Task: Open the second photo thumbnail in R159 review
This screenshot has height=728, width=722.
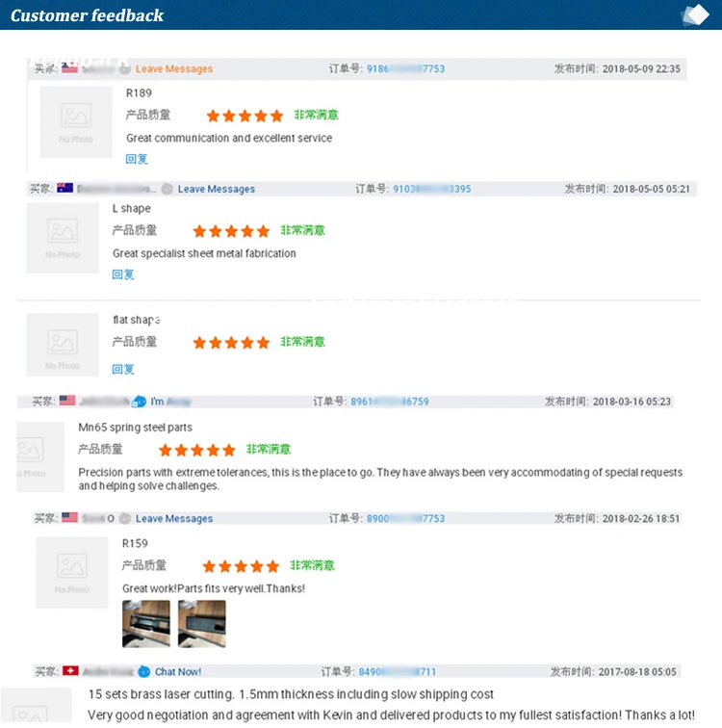Action: click(x=202, y=624)
